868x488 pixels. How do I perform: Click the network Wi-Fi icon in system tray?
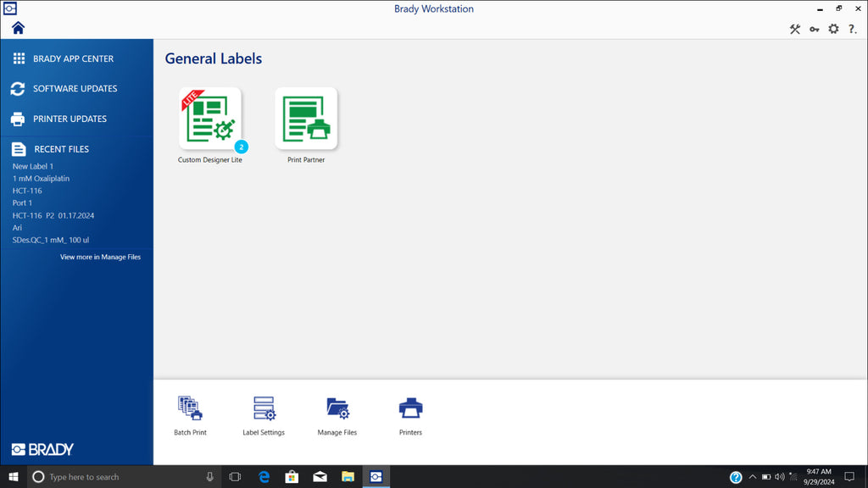(x=793, y=477)
